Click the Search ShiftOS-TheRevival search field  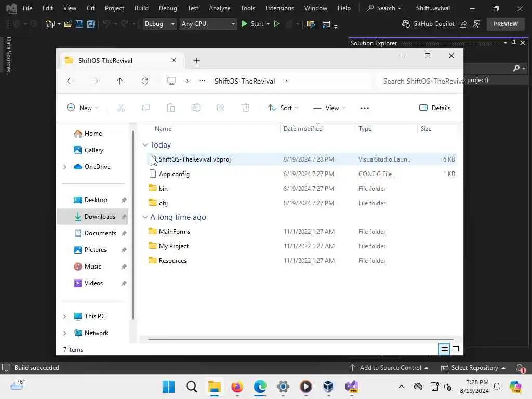coord(420,81)
